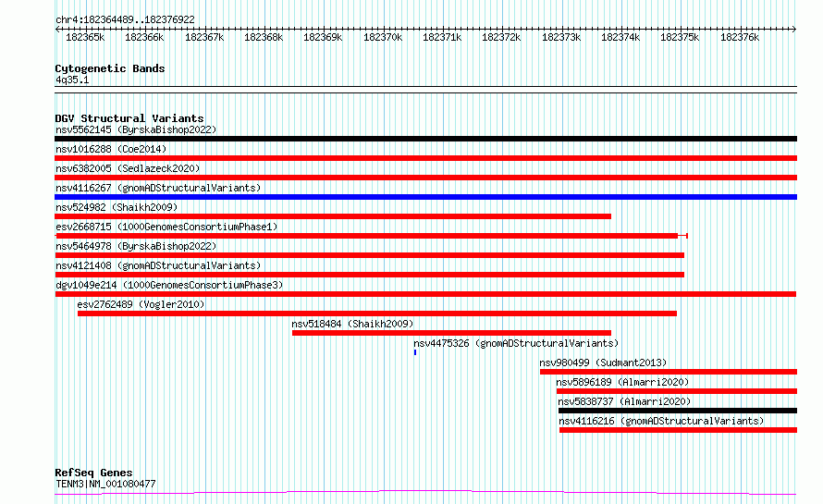Open nsv4475326 (gnomADStructuralVariants) label
This screenshot has height=504, width=823.
pyautogui.click(x=516, y=343)
